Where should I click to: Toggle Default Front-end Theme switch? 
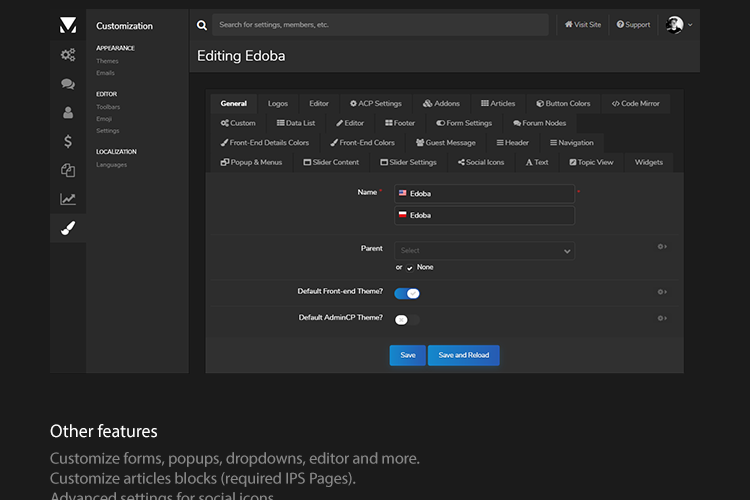[407, 293]
